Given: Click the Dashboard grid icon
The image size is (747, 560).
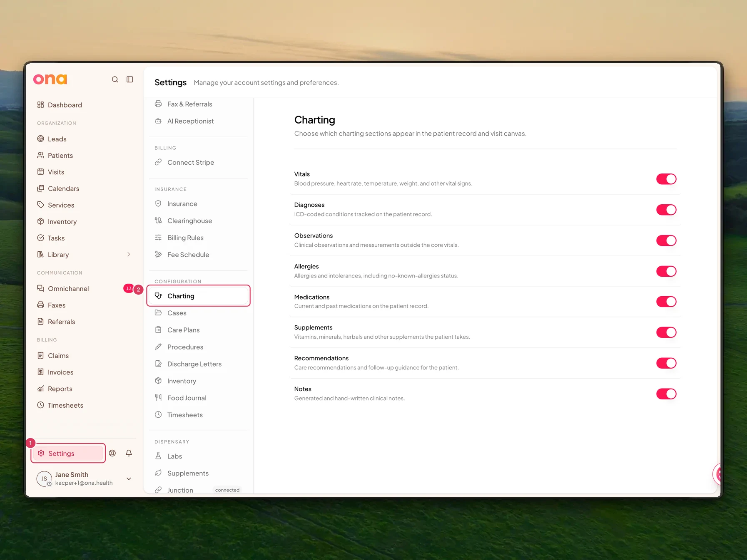Looking at the screenshot, I should point(40,105).
